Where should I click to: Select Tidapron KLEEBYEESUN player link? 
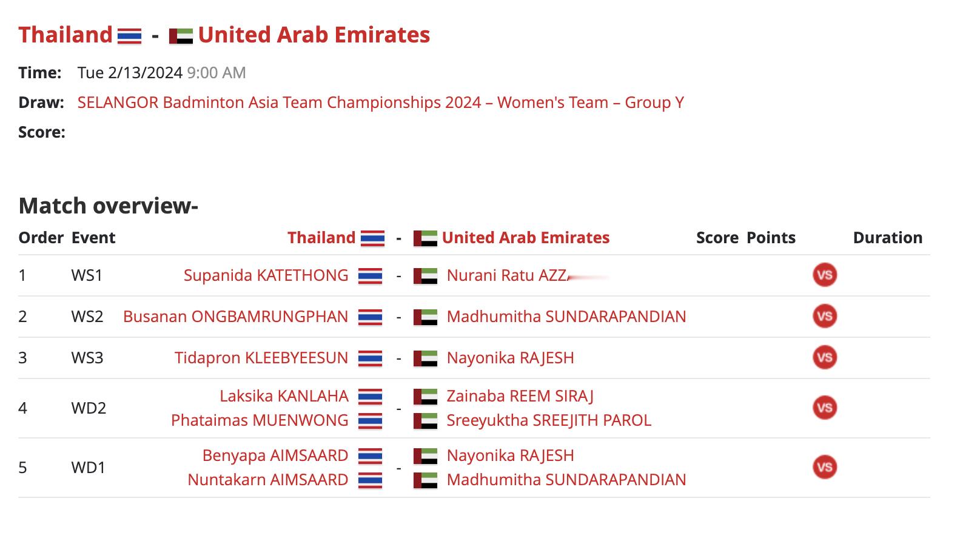tap(261, 358)
